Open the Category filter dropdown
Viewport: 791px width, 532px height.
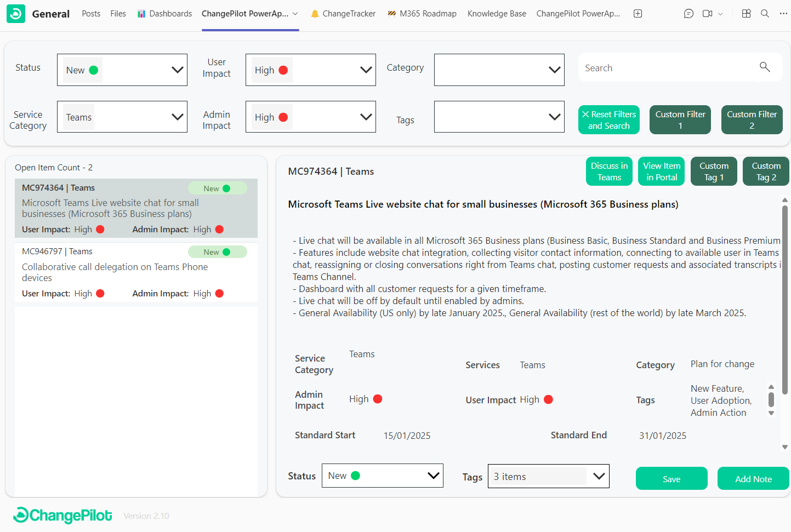[499, 70]
